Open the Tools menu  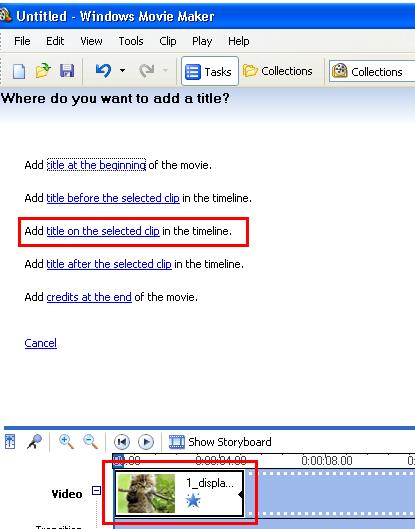point(131,41)
